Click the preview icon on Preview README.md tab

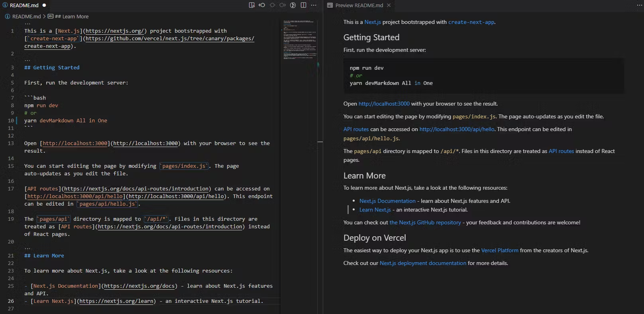330,5
